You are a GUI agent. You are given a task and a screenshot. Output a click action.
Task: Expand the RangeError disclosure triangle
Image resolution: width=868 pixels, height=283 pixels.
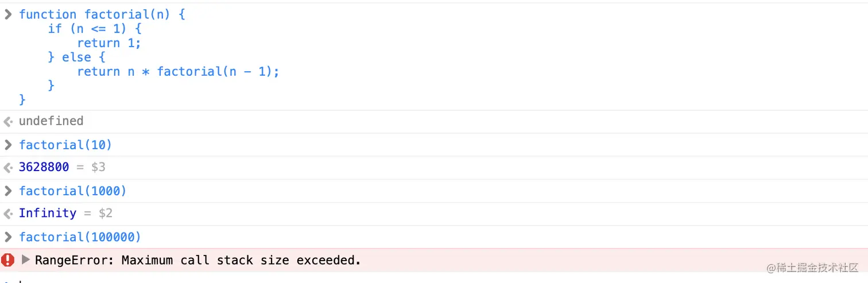click(25, 260)
